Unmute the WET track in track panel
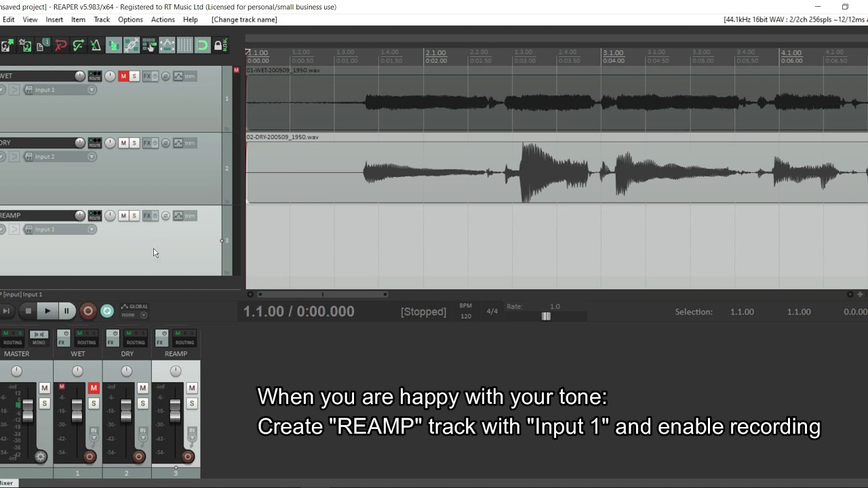The image size is (868, 488). (x=123, y=76)
